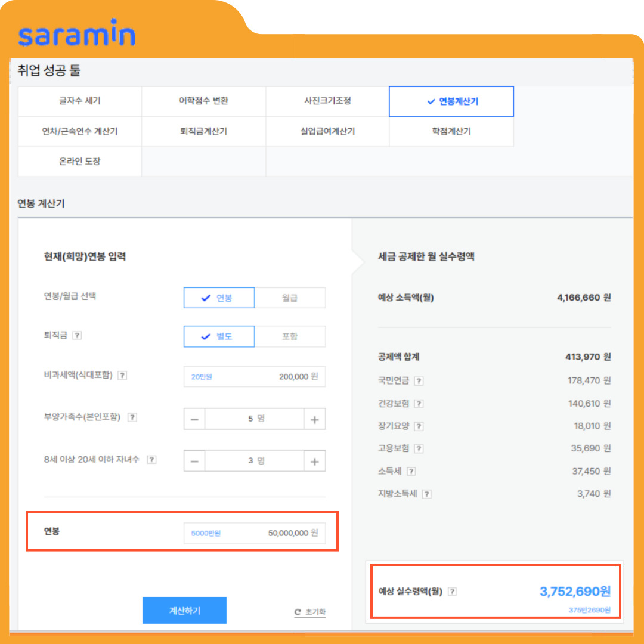
Task: Switch to the 퇴직금계산기 tab
Action: 203,131
